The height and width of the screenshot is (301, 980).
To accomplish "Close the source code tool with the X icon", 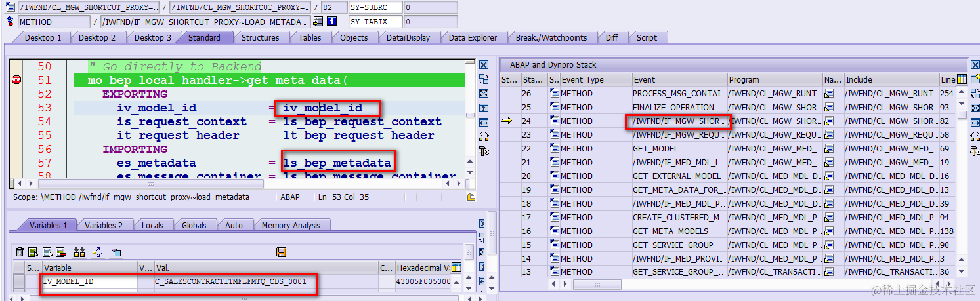I will pyautogui.click(x=483, y=65).
